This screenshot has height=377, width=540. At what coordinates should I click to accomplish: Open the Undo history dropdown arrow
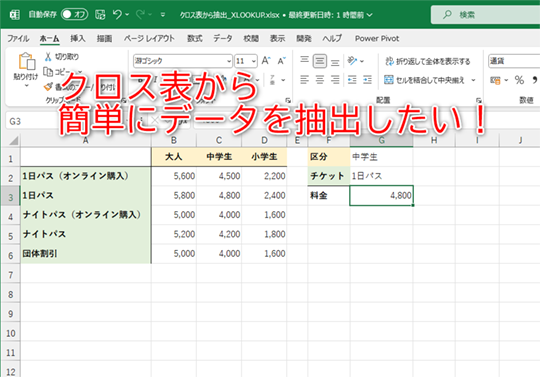127,14
